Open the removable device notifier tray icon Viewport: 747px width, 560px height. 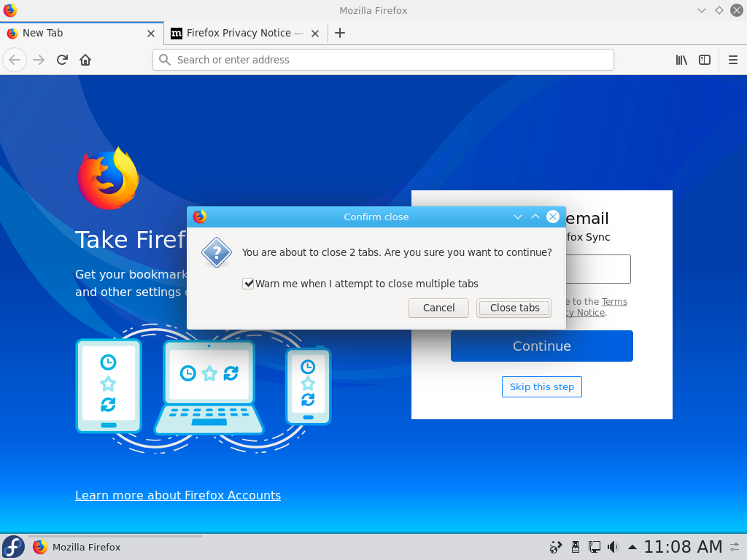pos(576,547)
